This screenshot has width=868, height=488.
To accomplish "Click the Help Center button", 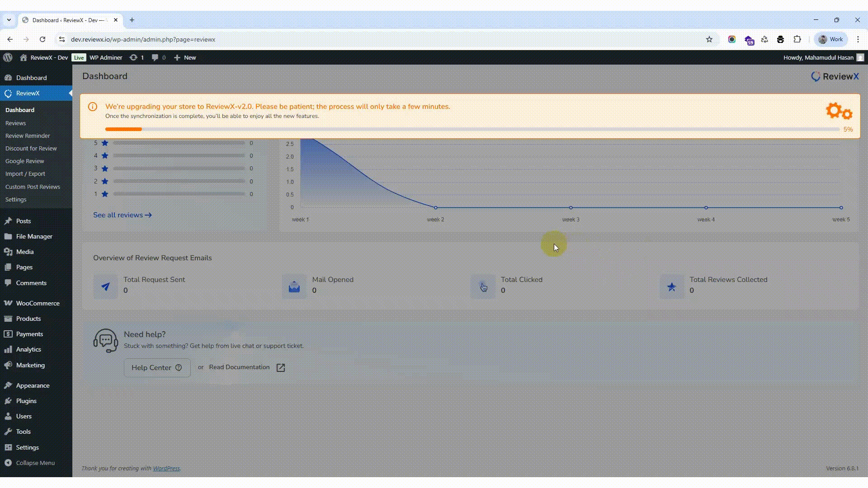I will pyautogui.click(x=157, y=368).
